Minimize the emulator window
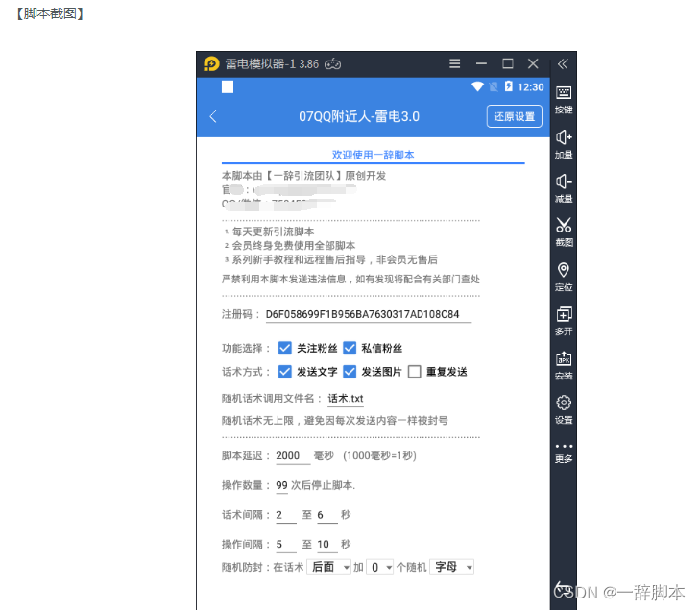The width and height of the screenshot is (700, 610). (x=481, y=63)
